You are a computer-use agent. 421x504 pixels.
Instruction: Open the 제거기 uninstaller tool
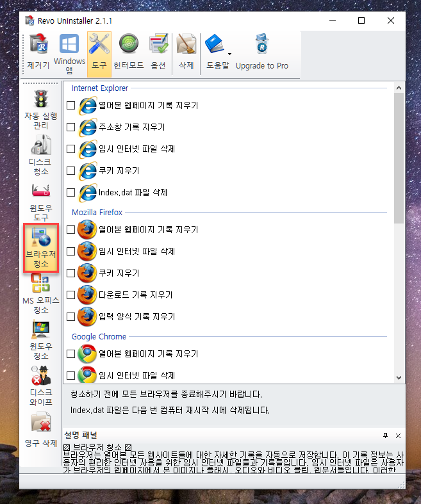tap(38, 53)
